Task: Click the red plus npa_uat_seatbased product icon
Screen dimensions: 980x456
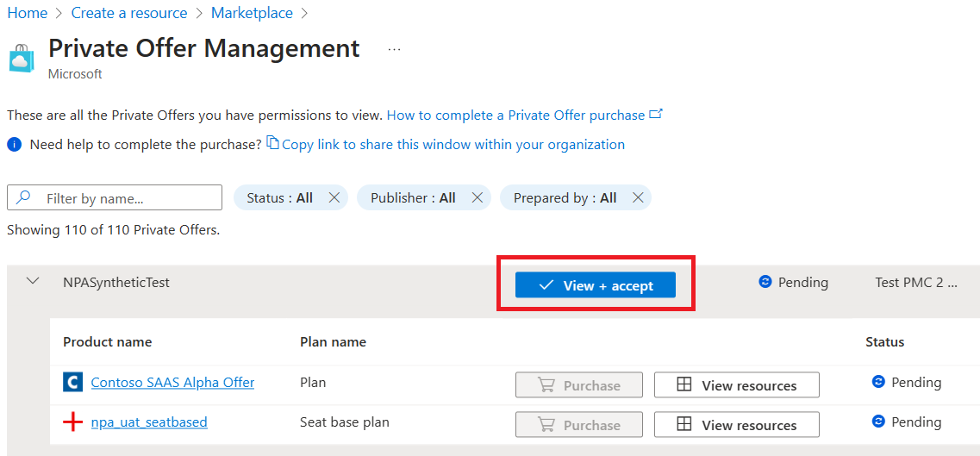Action: click(72, 422)
